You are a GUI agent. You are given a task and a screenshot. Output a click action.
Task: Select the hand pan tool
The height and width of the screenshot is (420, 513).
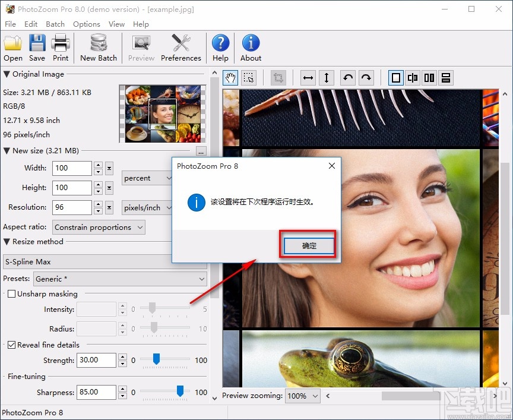[x=230, y=78]
